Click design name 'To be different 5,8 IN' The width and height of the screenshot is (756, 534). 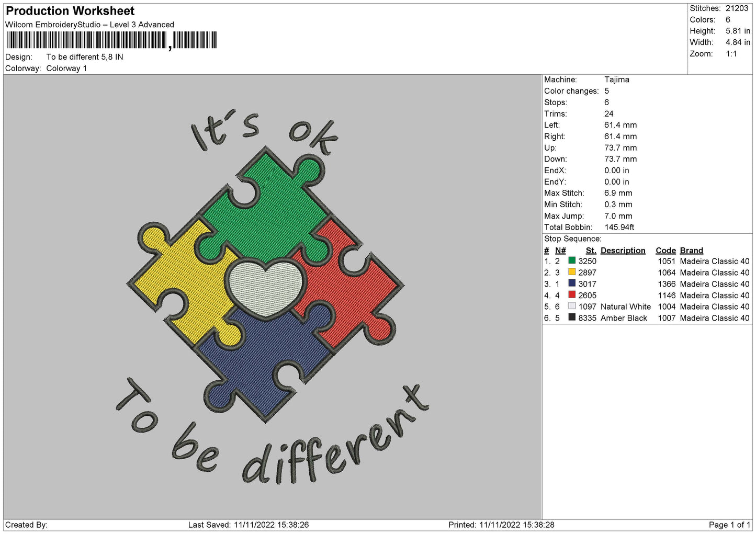click(x=85, y=57)
